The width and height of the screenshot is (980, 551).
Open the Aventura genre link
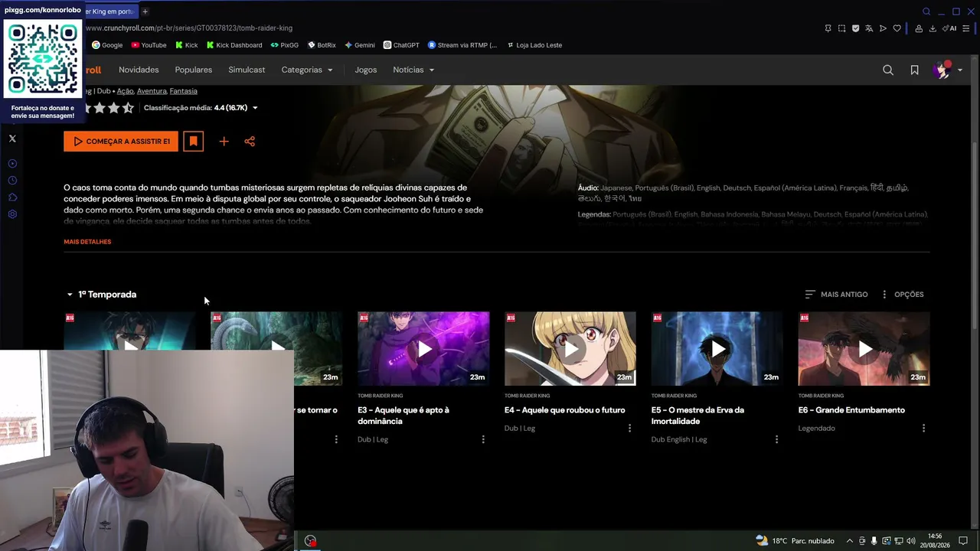pos(152,91)
